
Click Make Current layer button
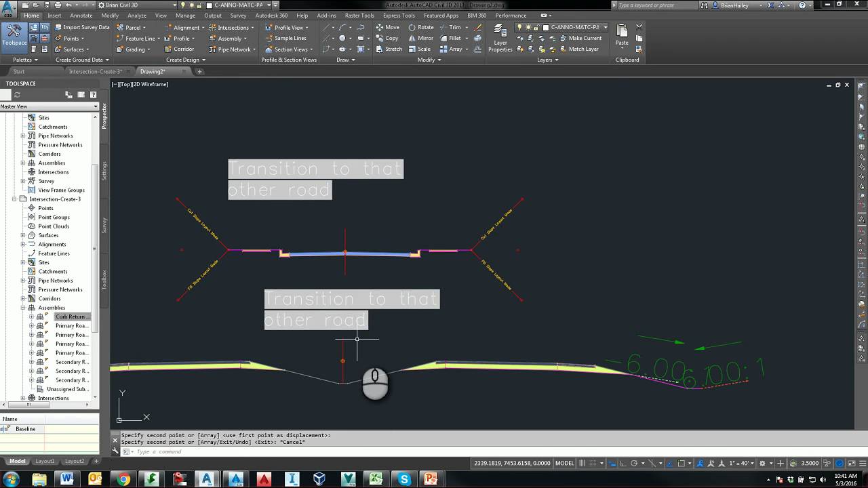click(x=580, y=38)
